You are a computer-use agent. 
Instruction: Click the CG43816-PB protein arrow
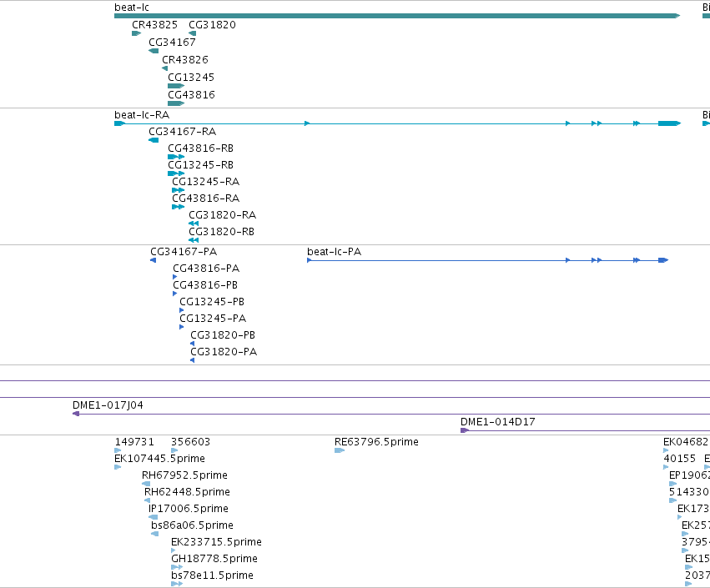click(x=174, y=294)
